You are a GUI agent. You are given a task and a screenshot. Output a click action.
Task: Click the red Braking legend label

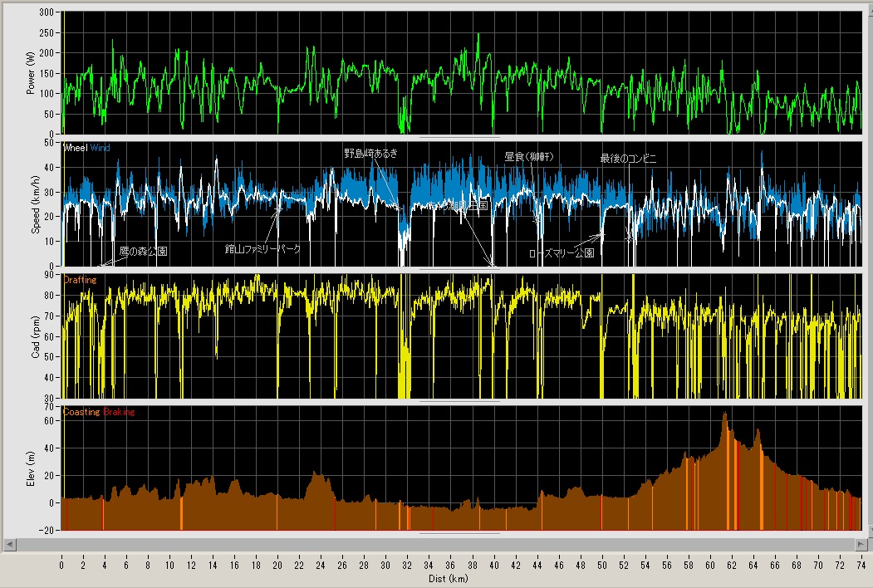point(119,412)
